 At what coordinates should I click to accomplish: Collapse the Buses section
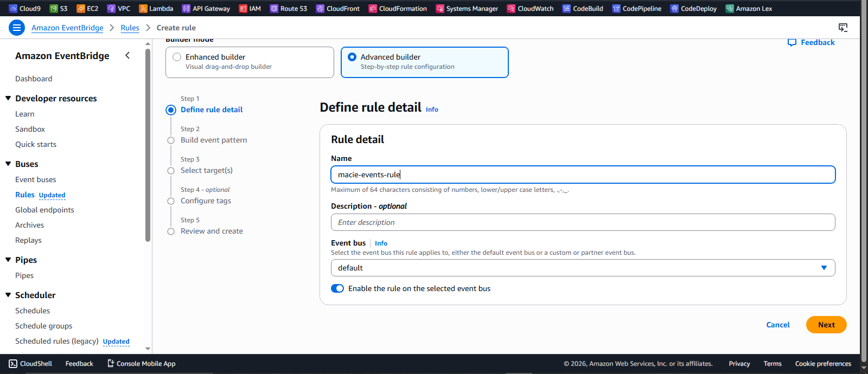coord(8,164)
